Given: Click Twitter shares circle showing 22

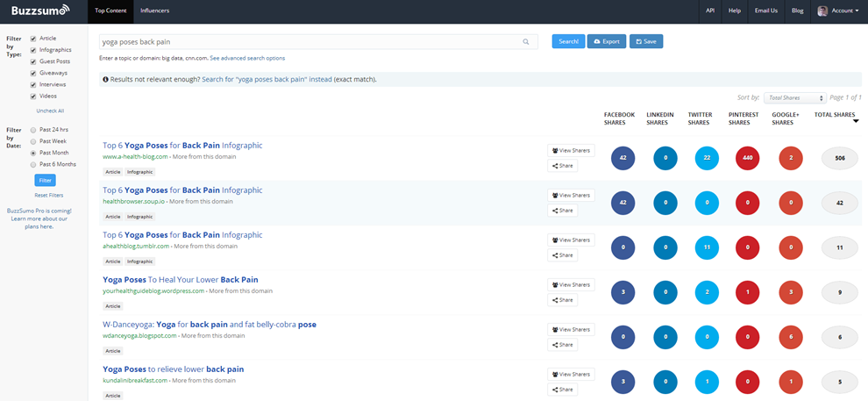Looking at the screenshot, I should tap(707, 158).
